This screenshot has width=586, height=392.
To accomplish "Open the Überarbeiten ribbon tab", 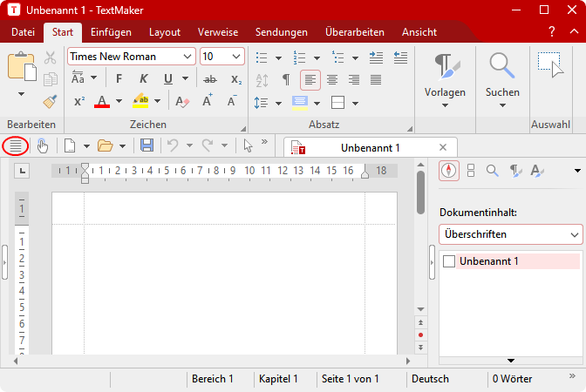I will click(354, 32).
